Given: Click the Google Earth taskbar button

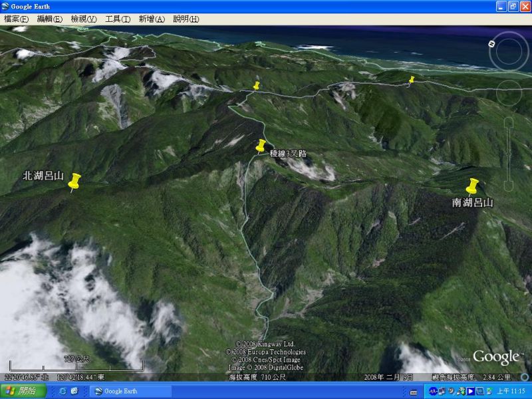Looking at the screenshot, I should pos(130,391).
